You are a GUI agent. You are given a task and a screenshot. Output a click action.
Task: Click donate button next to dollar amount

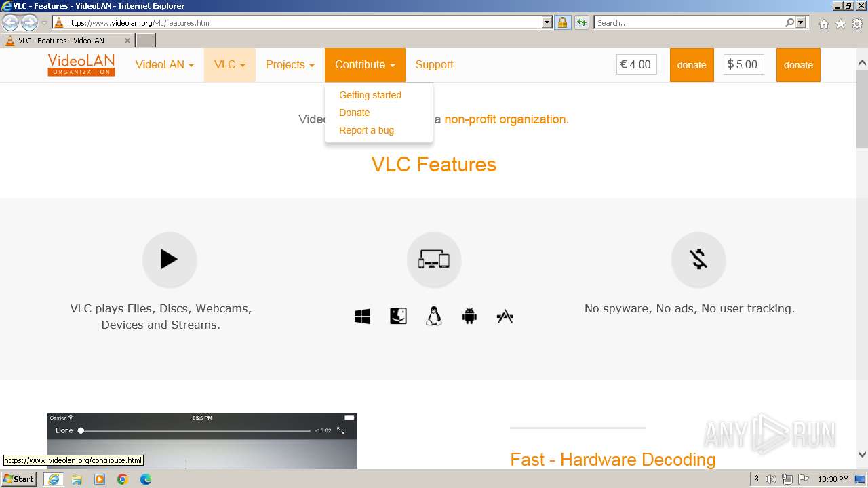coord(798,65)
